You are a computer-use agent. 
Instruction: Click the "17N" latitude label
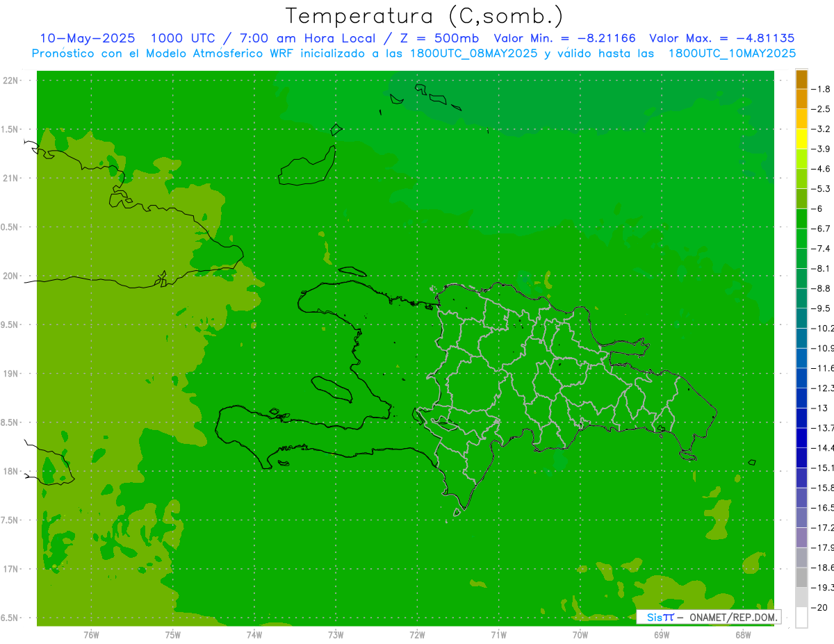pyautogui.click(x=11, y=569)
